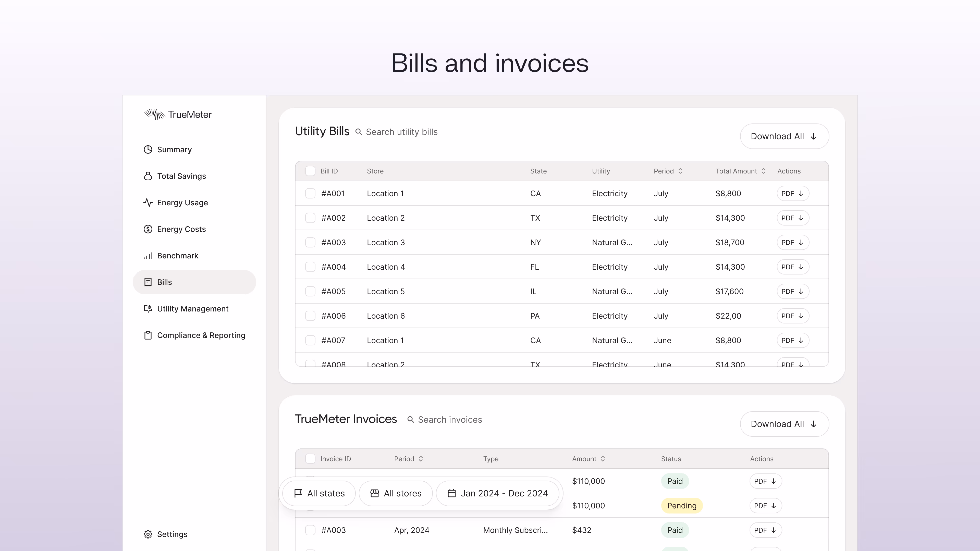Screen dimensions: 980x551
Task: Click the Total Savings money bag icon
Action: 148,176
